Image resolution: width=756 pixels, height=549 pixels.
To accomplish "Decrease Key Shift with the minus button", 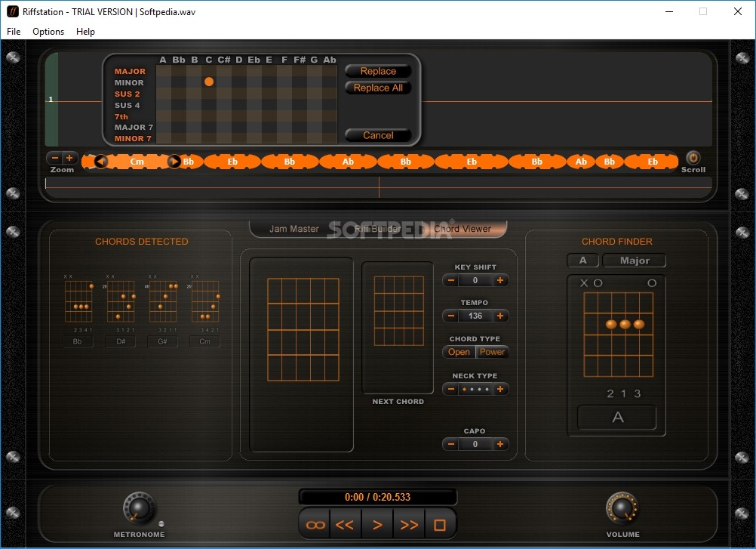I will point(450,280).
